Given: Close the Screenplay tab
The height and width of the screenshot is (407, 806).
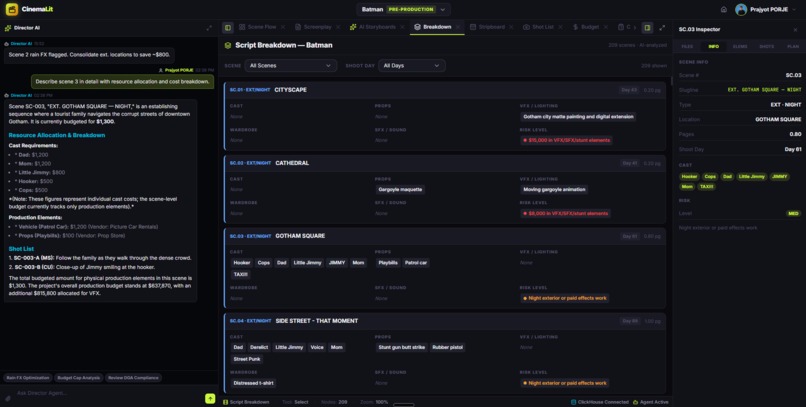Looking at the screenshot, I should tap(338, 27).
